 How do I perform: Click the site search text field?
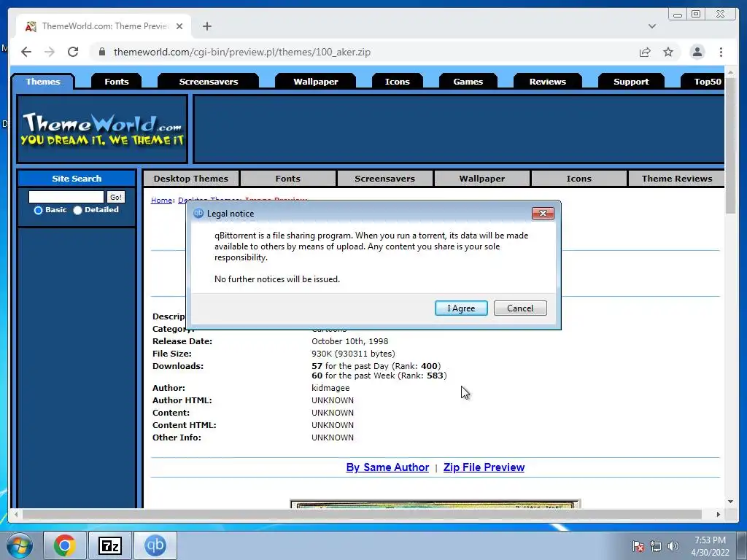(66, 197)
